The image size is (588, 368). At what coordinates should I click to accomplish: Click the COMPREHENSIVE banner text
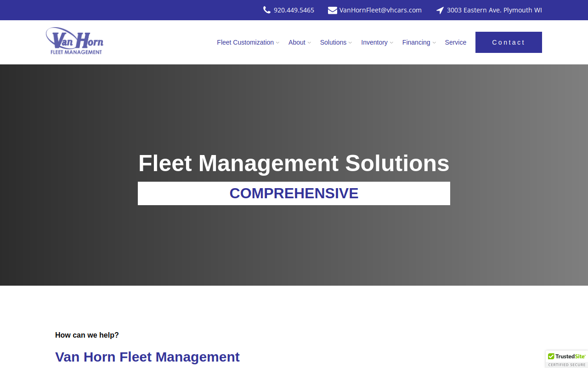pyautogui.click(x=294, y=193)
